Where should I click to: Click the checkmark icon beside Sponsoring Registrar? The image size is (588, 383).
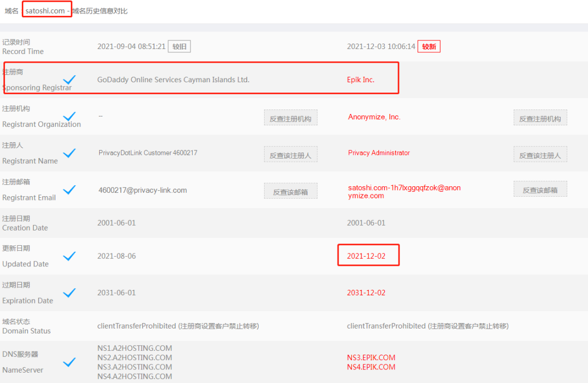coord(69,80)
